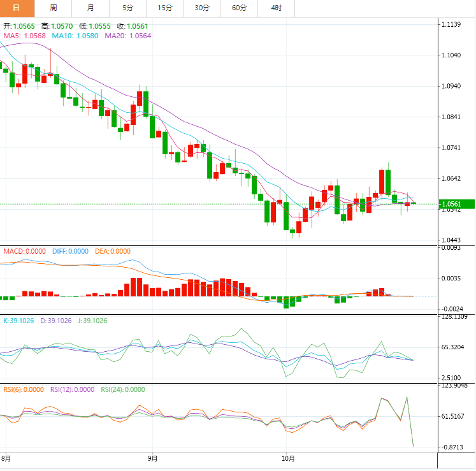Switch to the 月 monthly tab
Image resolution: width=476 pixels, height=471 pixels.
pos(90,8)
